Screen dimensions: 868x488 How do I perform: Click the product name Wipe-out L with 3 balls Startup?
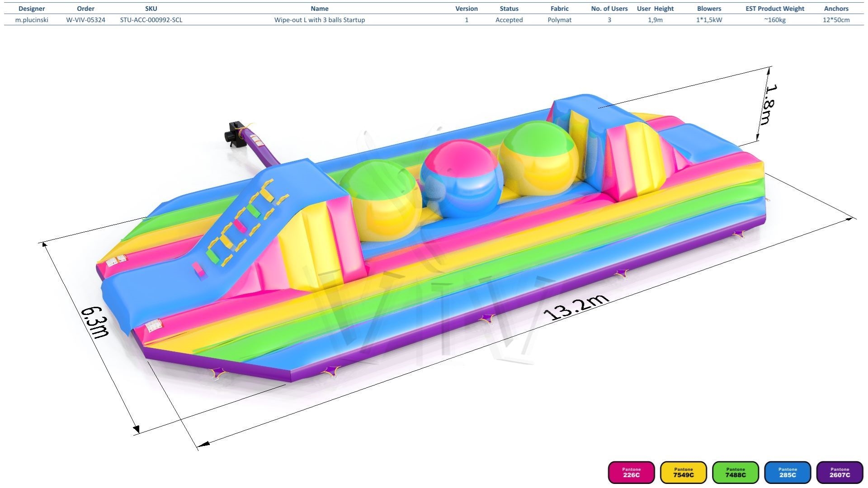320,20
